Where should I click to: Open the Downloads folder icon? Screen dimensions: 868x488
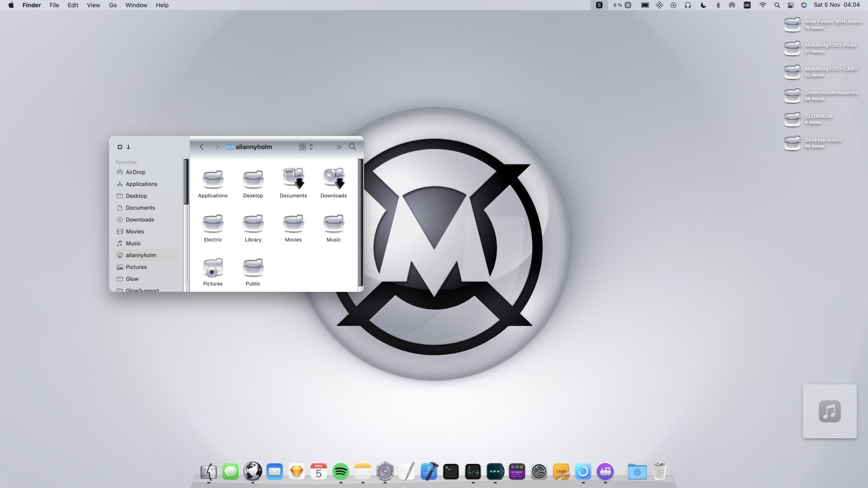tap(333, 179)
